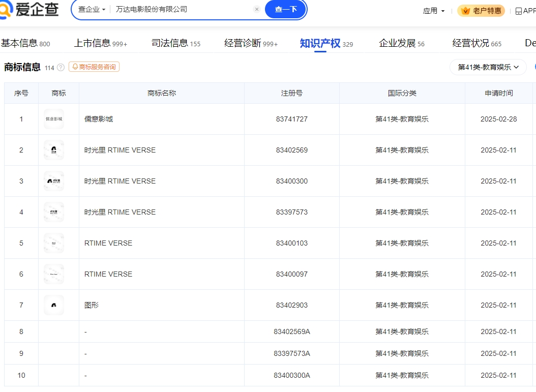
Task: Click the 查一下 search button
Action: [x=286, y=9]
